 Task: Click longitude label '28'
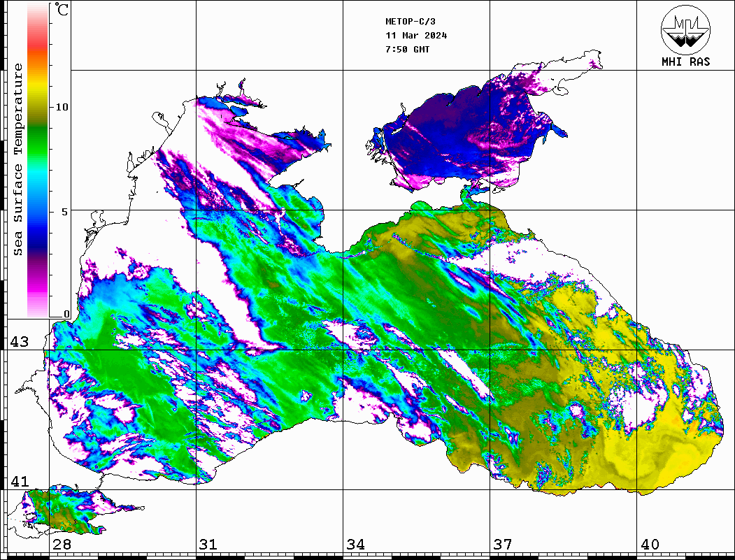pos(62,544)
